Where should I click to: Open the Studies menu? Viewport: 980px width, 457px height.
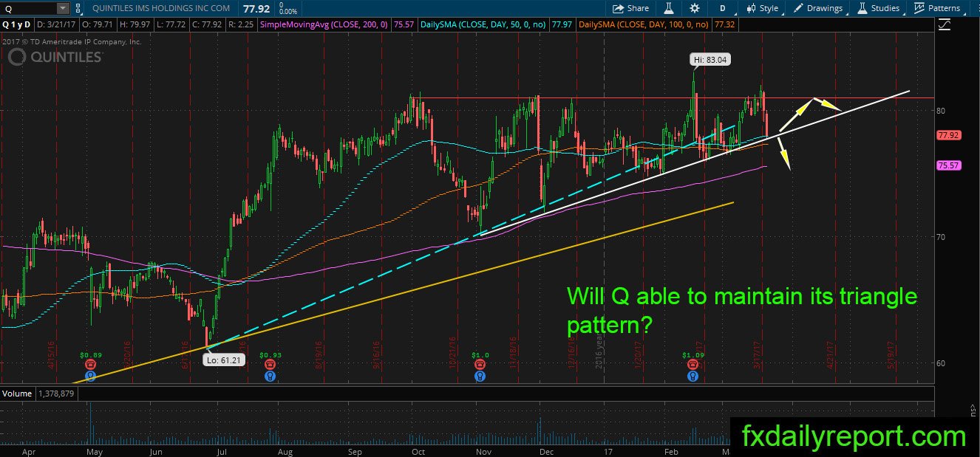point(879,8)
